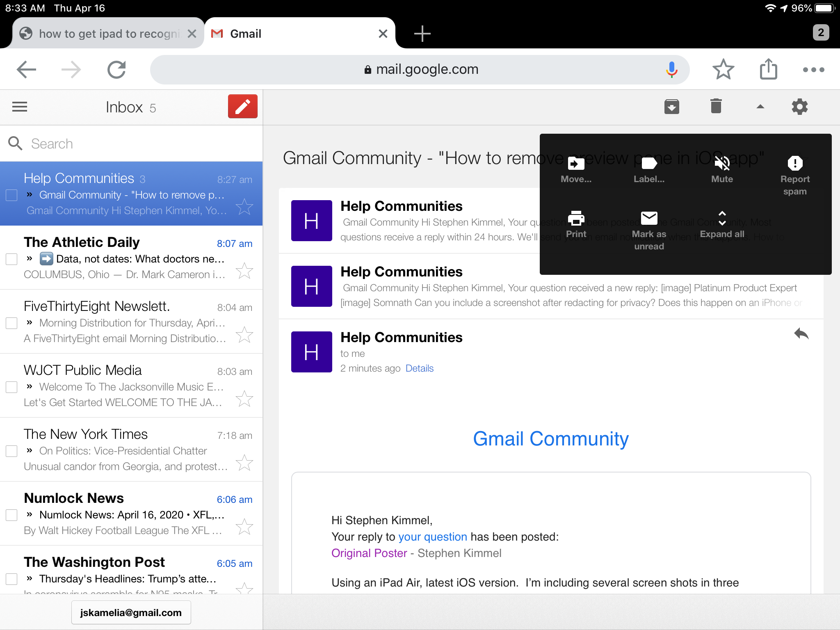
Task: Open The New York Times On Politics email
Action: pos(131,450)
